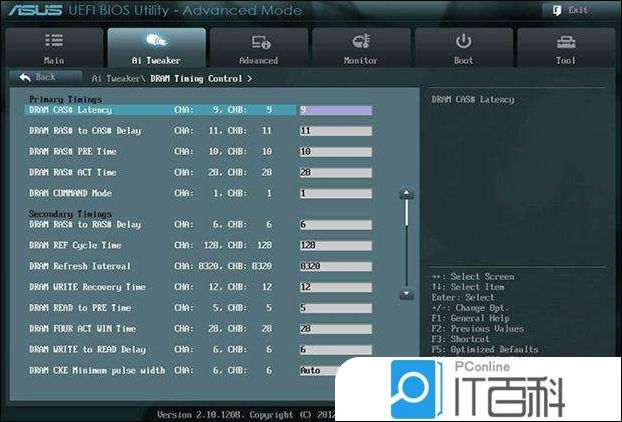Select the DRAM Refresh Interval field
Image resolution: width=622 pixels, height=422 pixels.
click(x=336, y=266)
